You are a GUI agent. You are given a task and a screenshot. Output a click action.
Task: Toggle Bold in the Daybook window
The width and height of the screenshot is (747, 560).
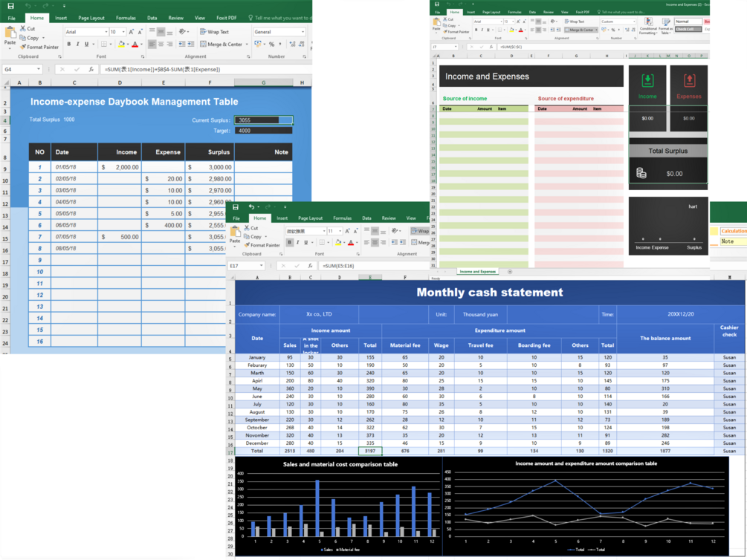[x=69, y=45]
